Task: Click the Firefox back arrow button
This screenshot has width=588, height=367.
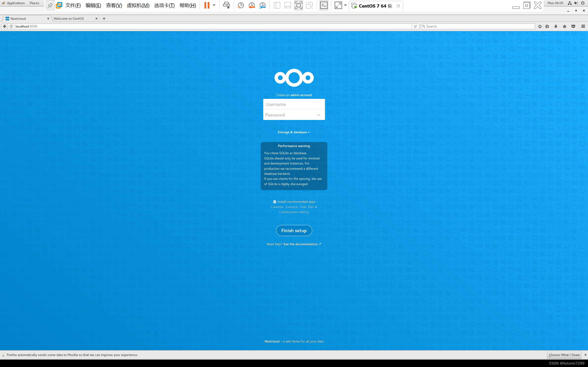Action: (x=5, y=26)
